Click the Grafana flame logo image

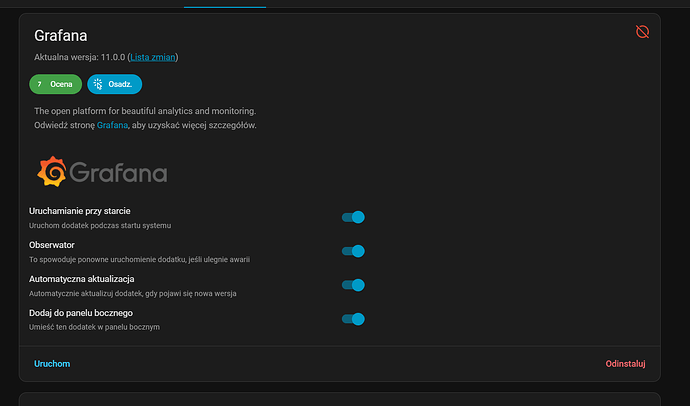(52, 172)
